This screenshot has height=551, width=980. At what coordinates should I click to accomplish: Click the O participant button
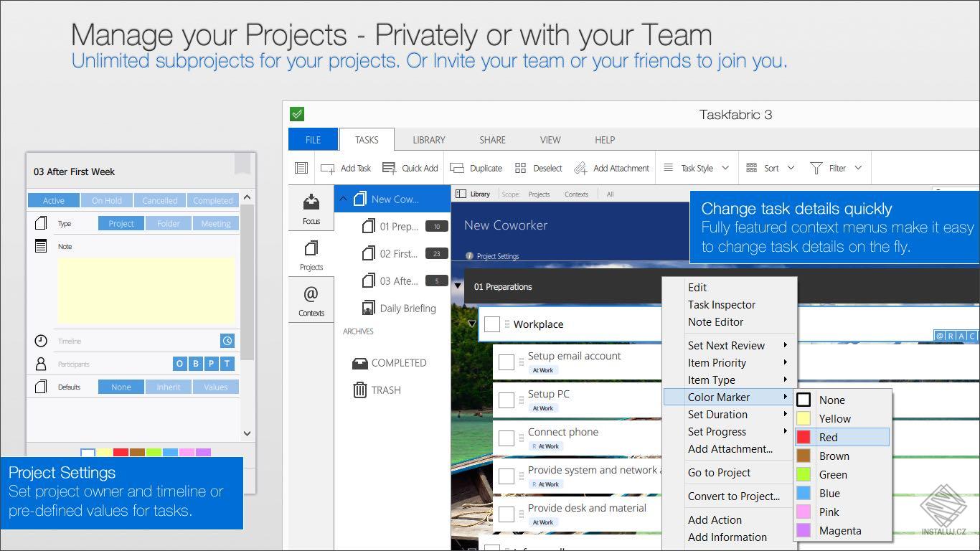pyautogui.click(x=180, y=364)
